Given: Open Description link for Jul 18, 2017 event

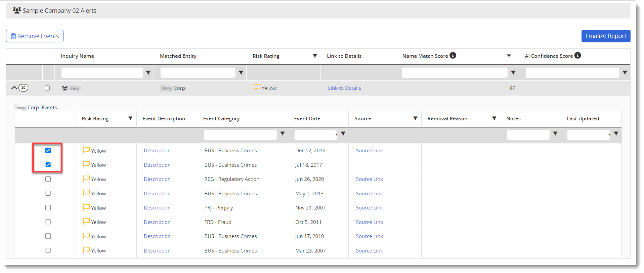Looking at the screenshot, I should click(x=157, y=165).
